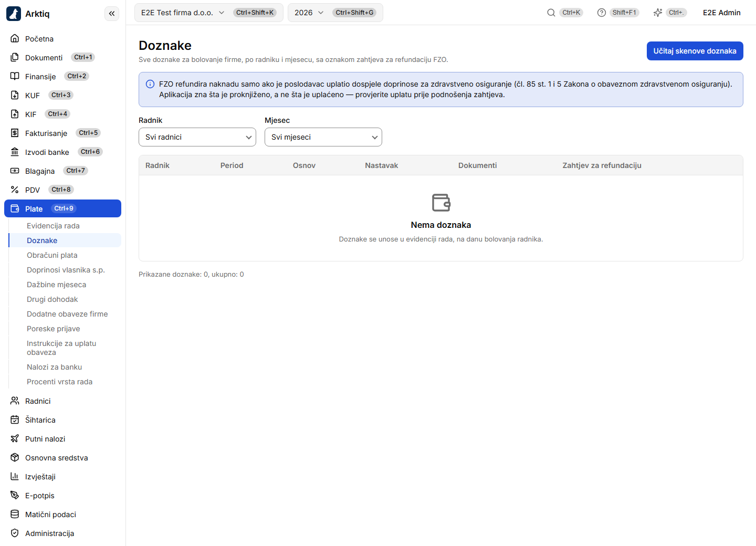Click the Arktiq logo icon
Image resolution: width=756 pixels, height=546 pixels.
[x=14, y=14]
